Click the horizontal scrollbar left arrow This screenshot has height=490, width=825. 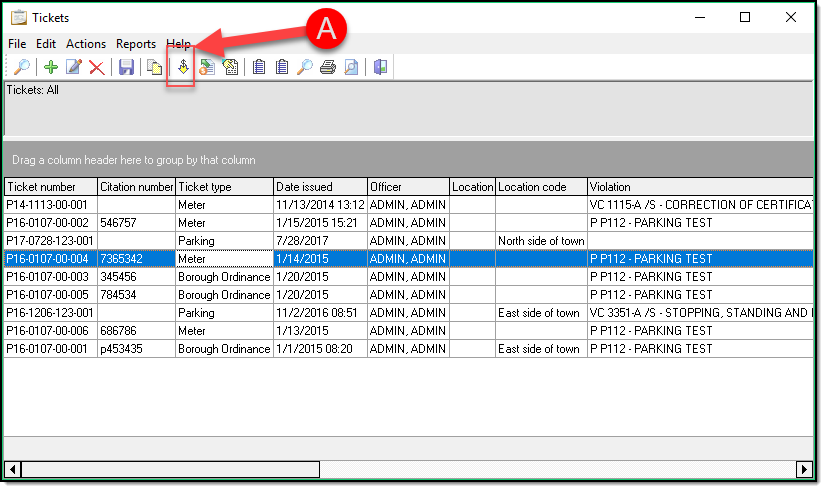[13, 469]
